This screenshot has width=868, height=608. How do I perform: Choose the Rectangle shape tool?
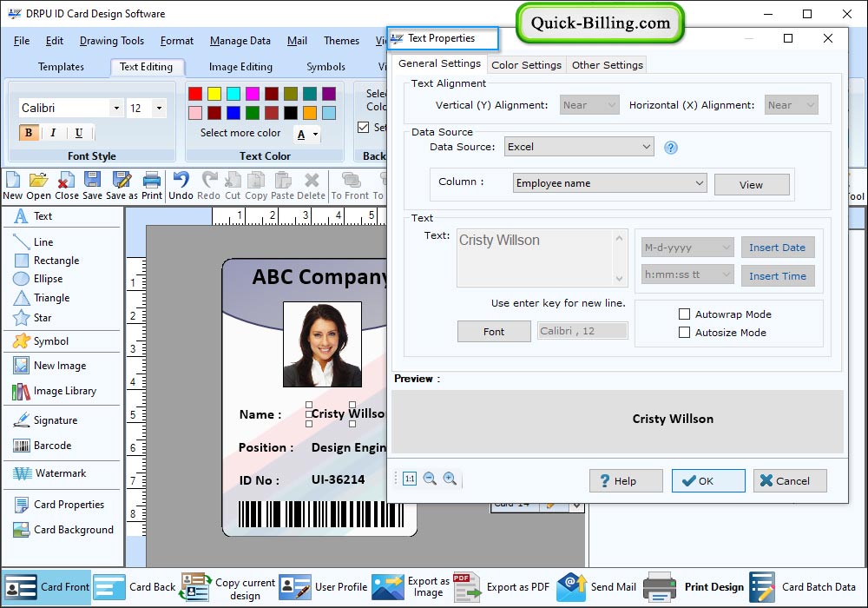(47, 261)
